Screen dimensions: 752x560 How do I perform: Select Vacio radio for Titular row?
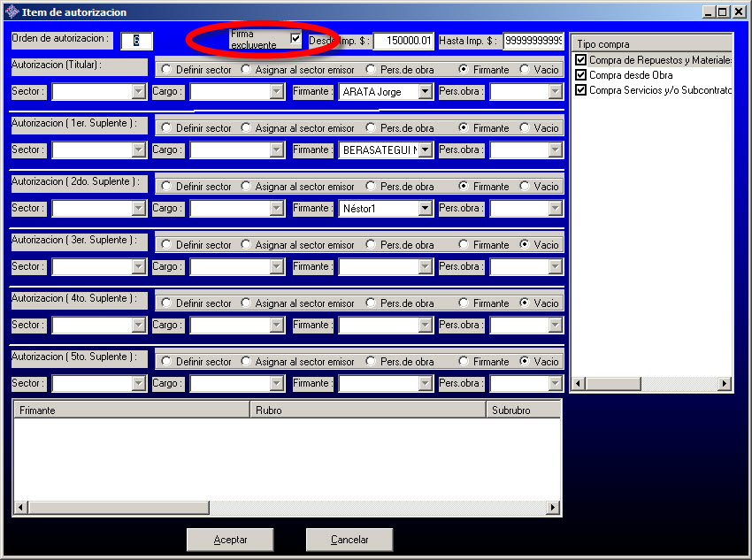(x=526, y=70)
